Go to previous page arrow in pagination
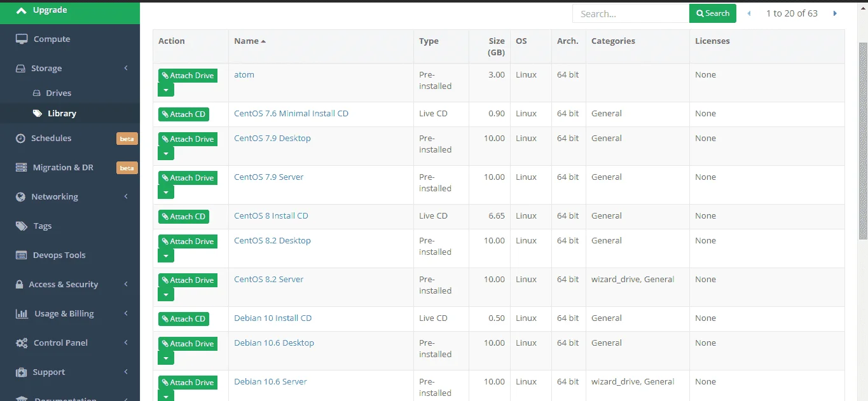The width and height of the screenshot is (868, 401). (749, 13)
